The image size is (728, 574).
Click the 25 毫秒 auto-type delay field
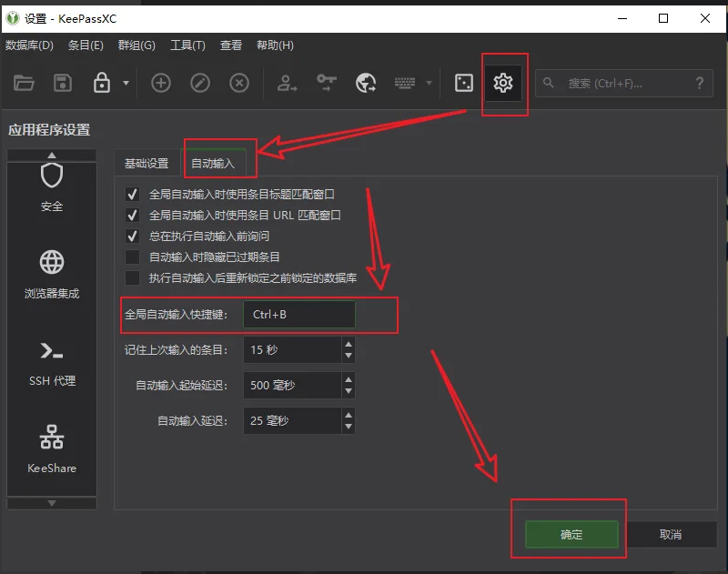click(x=292, y=420)
